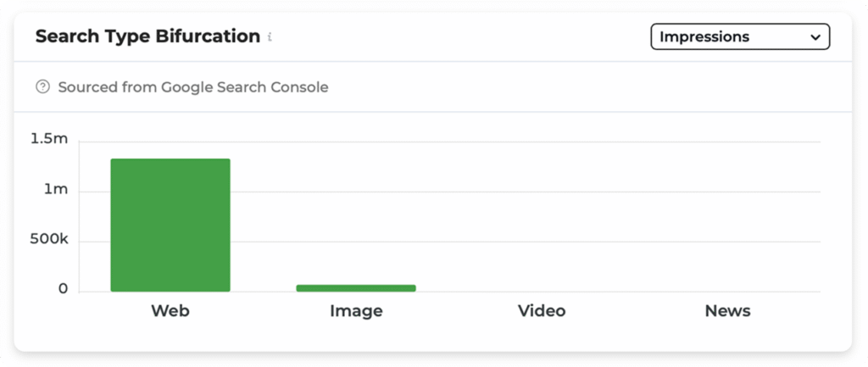Click the top of the Web bar
Screen dimensions: 868x367
170,161
